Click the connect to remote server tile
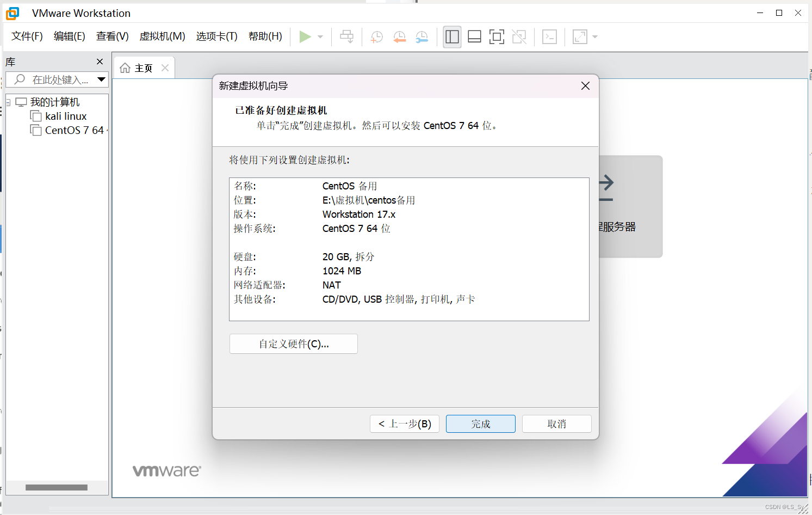 click(631, 206)
